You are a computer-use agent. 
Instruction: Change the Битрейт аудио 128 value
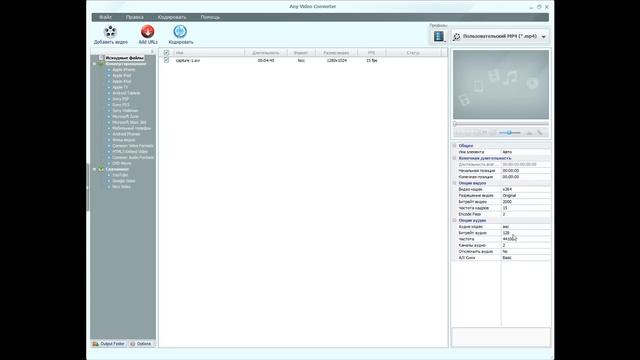[526, 233]
